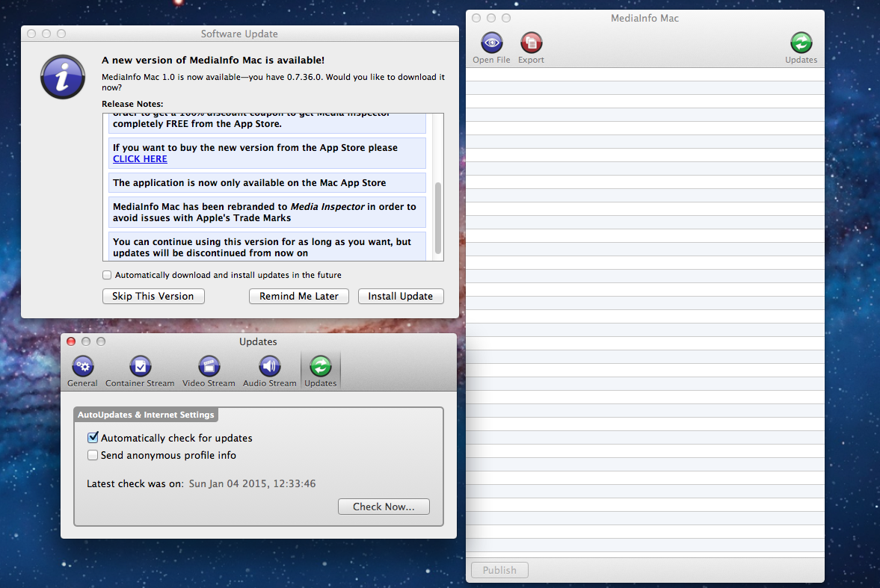Click the blue info icon in Software Update
Image resolution: width=880 pixels, height=588 pixels.
(x=62, y=77)
